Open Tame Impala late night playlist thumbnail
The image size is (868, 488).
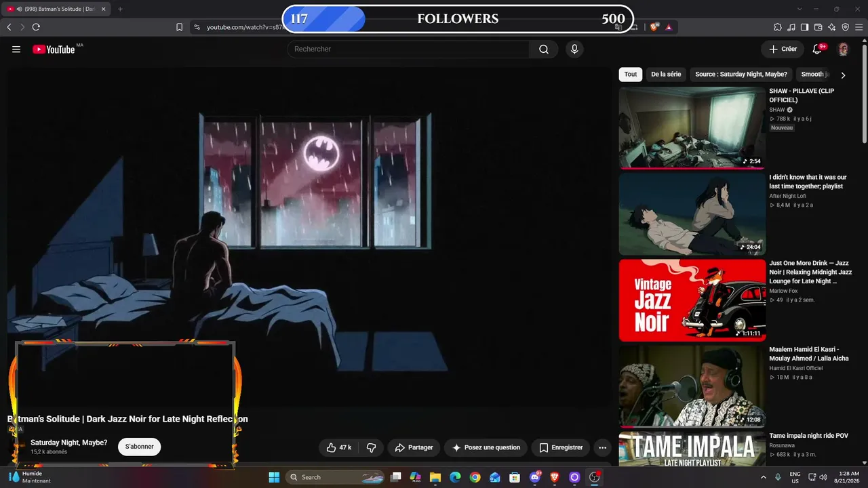tap(692, 449)
